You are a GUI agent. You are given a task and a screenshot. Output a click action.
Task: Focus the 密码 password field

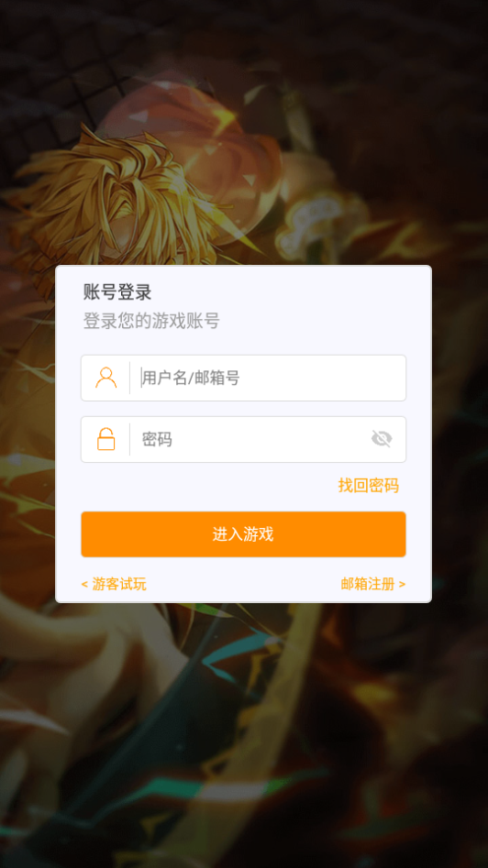244,440
